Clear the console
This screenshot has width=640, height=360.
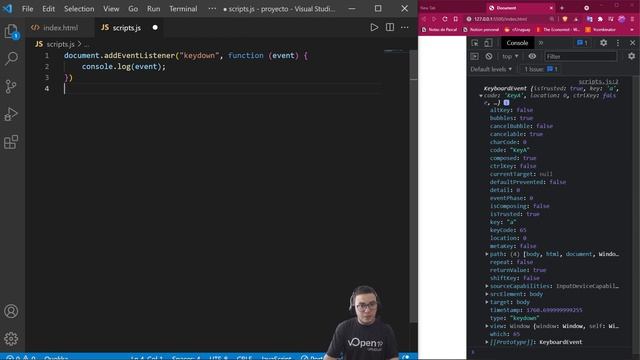(x=489, y=56)
